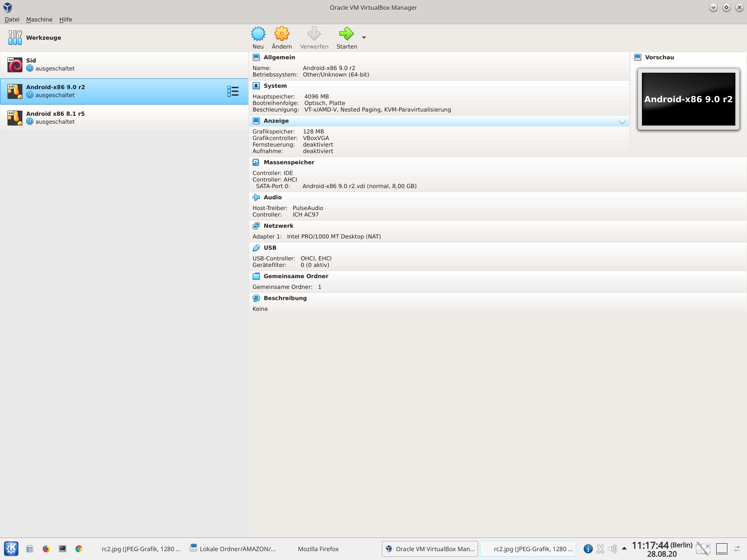Click the System chip icon
This screenshot has width=747, height=560.
(256, 86)
